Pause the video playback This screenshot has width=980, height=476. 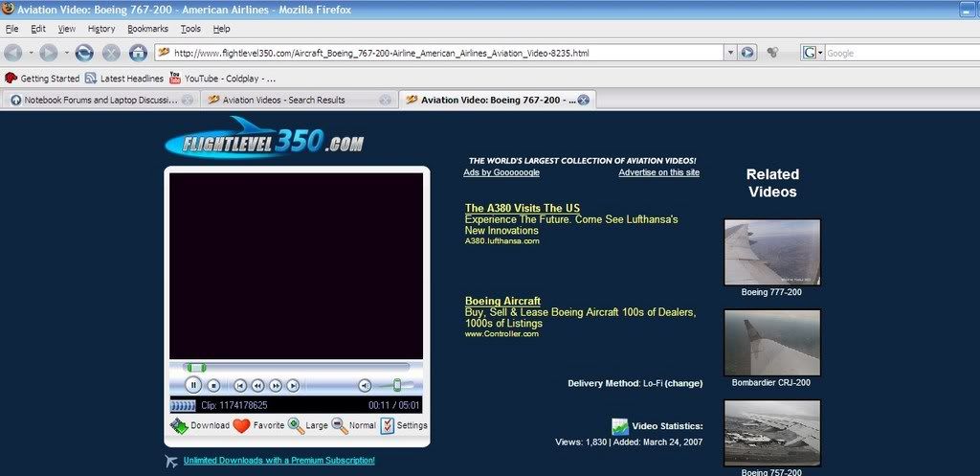coord(193,385)
